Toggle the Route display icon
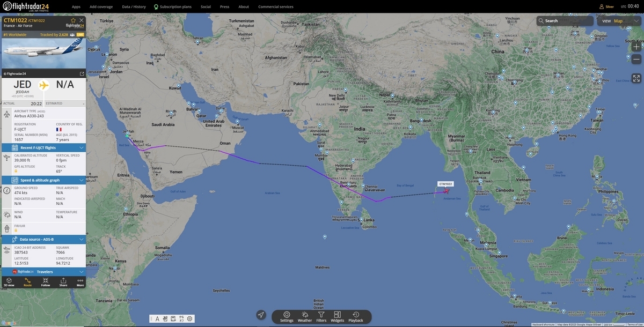644x327 pixels. pos(27,282)
